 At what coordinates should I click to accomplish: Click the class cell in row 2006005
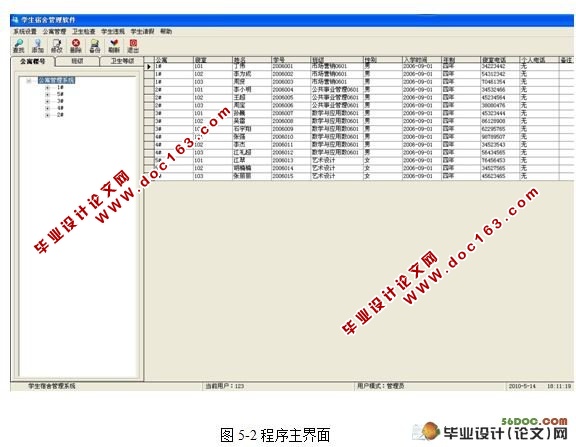(x=337, y=98)
